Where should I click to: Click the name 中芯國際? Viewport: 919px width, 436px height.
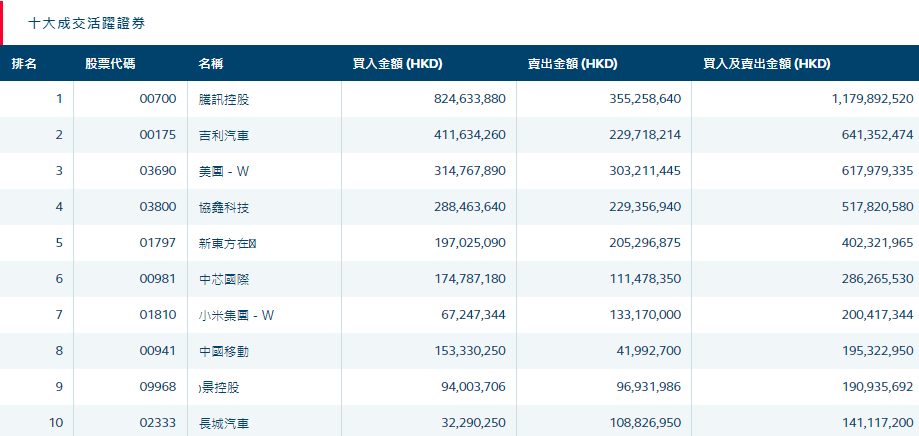224,280
